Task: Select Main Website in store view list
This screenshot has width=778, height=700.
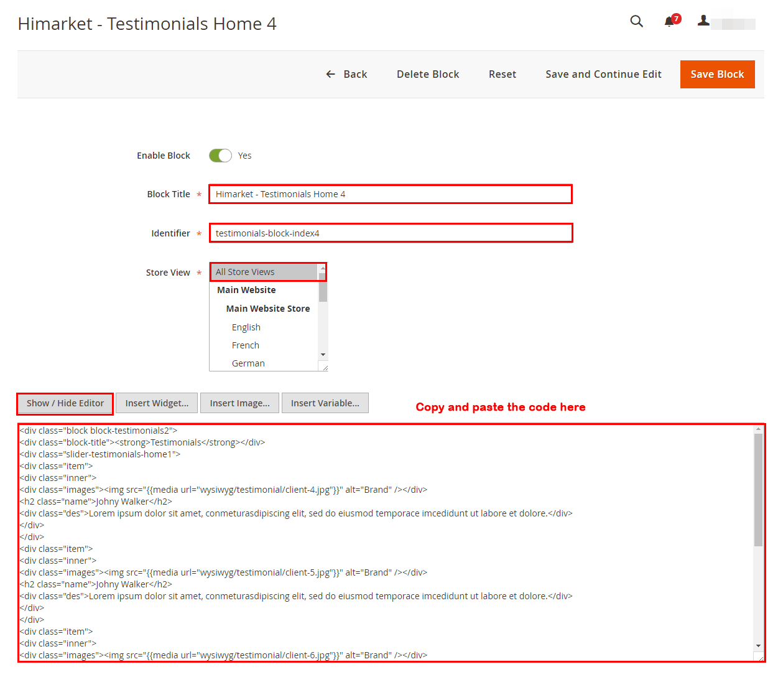Action: pyautogui.click(x=246, y=290)
